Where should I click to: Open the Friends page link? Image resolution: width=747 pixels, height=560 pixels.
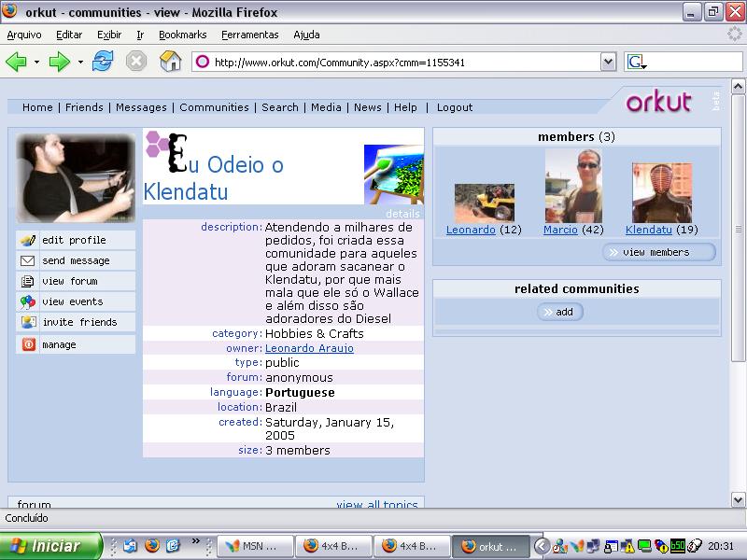[x=84, y=107]
